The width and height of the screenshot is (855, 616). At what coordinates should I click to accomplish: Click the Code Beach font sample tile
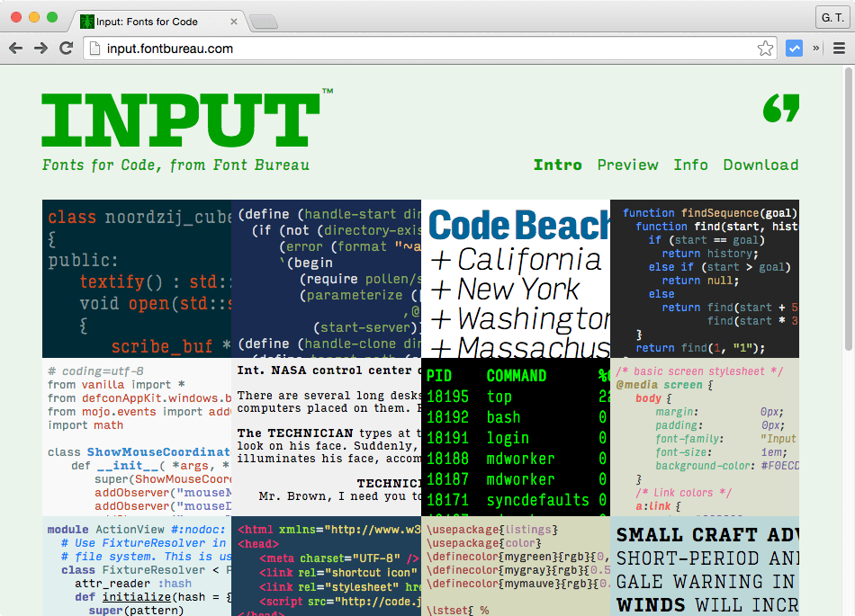516,279
